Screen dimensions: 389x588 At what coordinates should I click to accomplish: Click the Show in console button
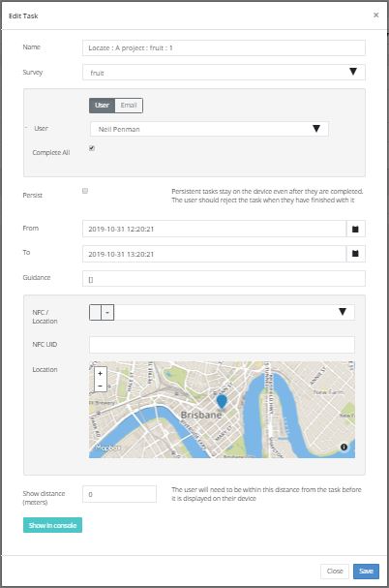coord(52,525)
